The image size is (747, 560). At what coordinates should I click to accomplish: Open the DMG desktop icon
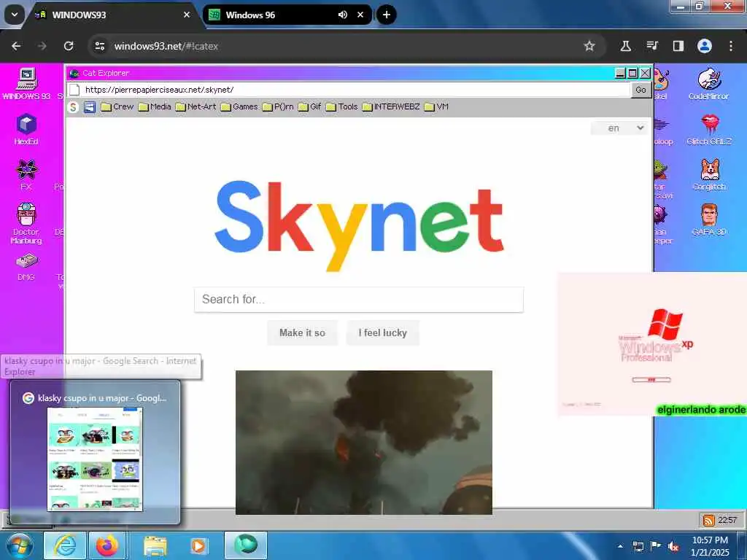pyautogui.click(x=26, y=267)
